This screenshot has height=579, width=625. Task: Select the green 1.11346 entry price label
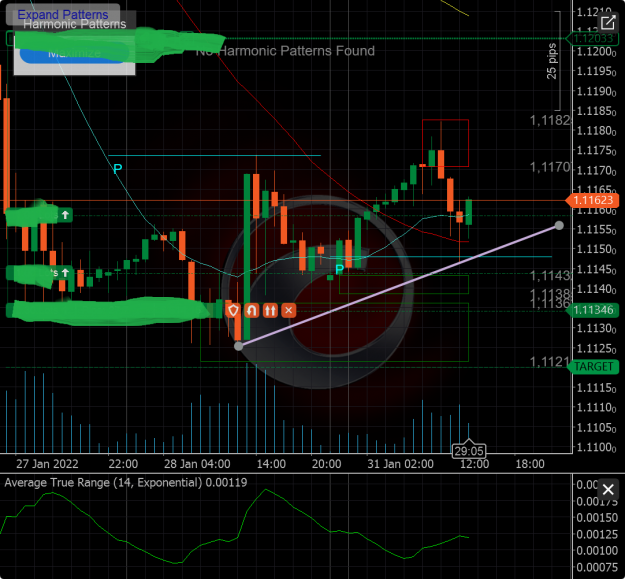(x=592, y=310)
